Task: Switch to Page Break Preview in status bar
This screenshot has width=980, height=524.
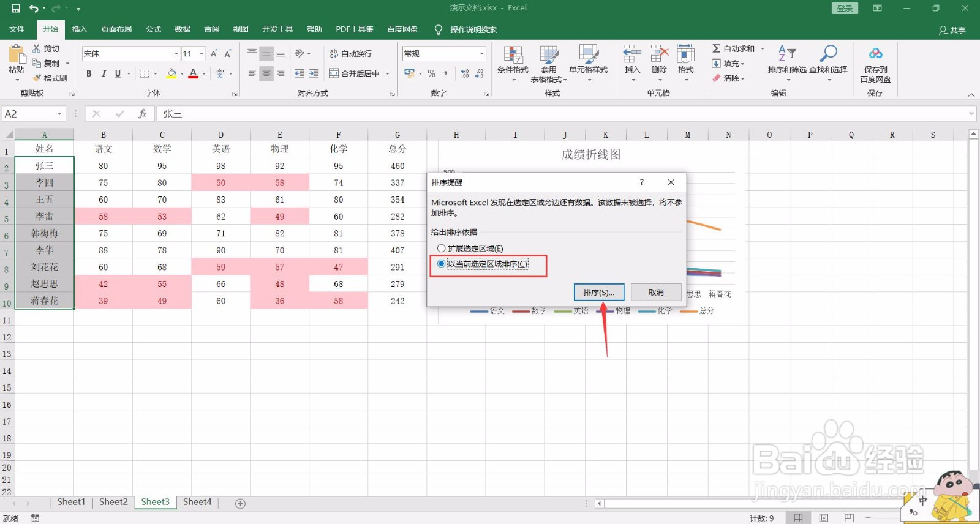Action: (849, 518)
